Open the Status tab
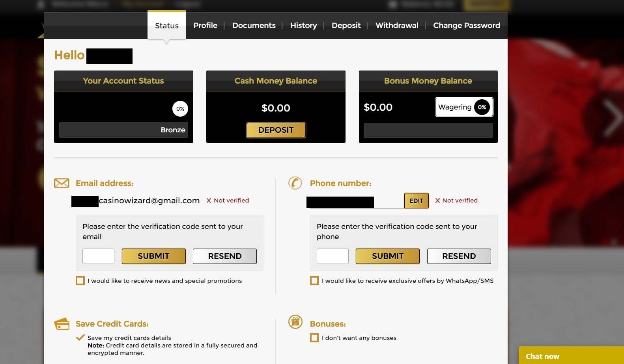Image resolution: width=624 pixels, height=364 pixels. point(166,26)
